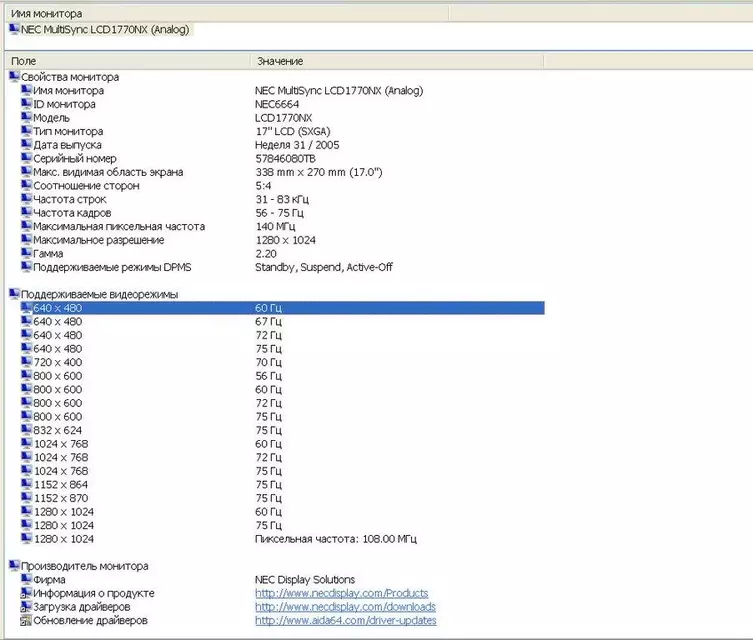Click the icon next to the 'Гамма' row

point(26,253)
